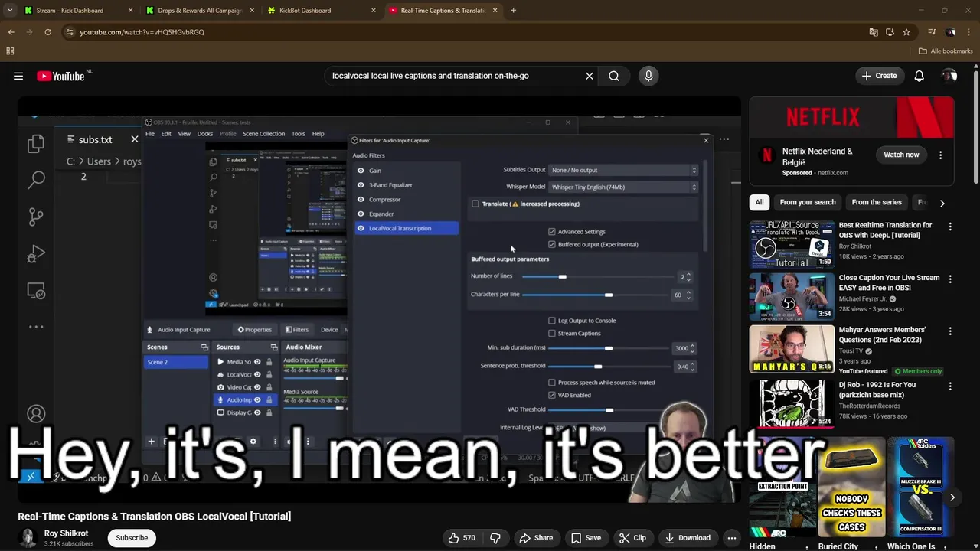
Task: Open Mahyar Answers Members' Questions thumbnail
Action: click(x=792, y=349)
